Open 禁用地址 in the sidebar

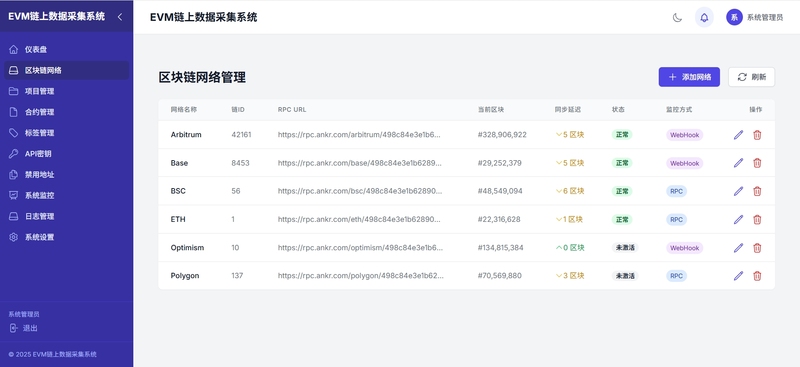pos(66,175)
